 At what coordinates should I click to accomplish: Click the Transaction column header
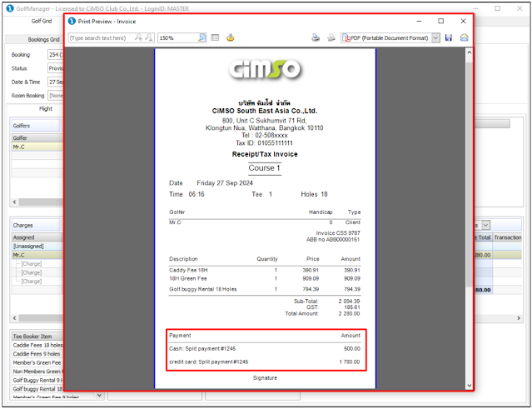507,237
